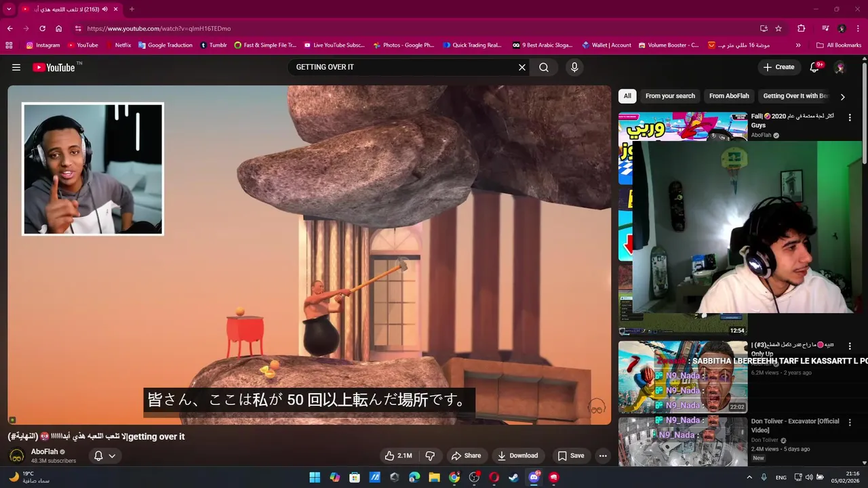Open apps grid in bookmarks bar
This screenshot has width=868, height=488.
coord(9,45)
